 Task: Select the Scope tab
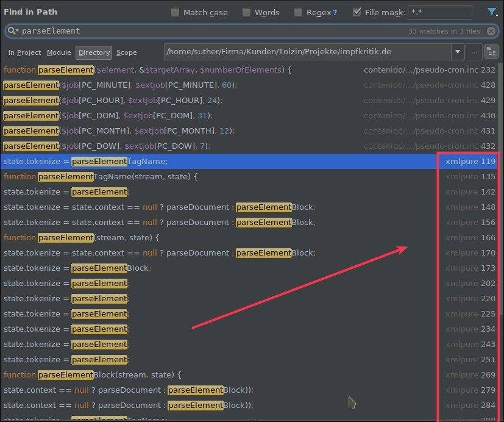pyautogui.click(x=127, y=52)
